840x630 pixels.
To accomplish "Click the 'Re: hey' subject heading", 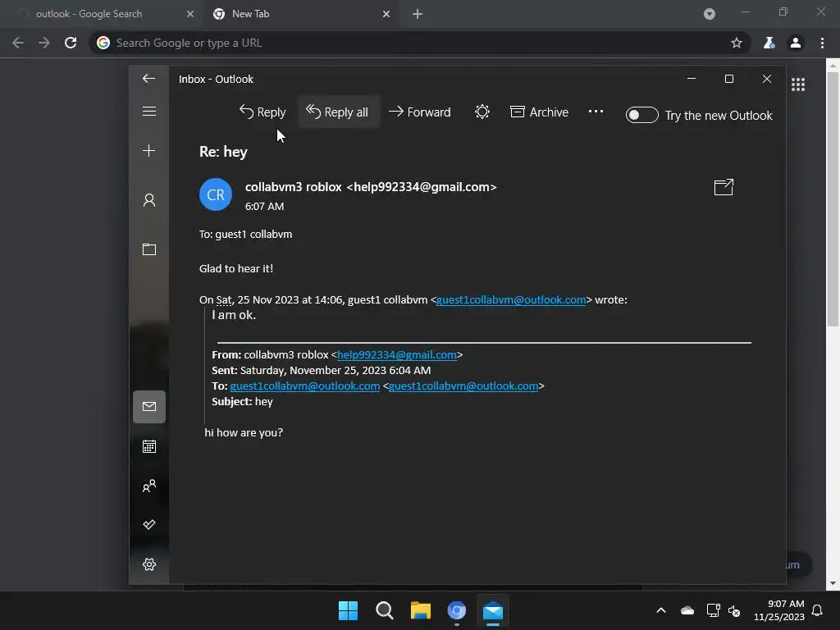I will [x=223, y=152].
